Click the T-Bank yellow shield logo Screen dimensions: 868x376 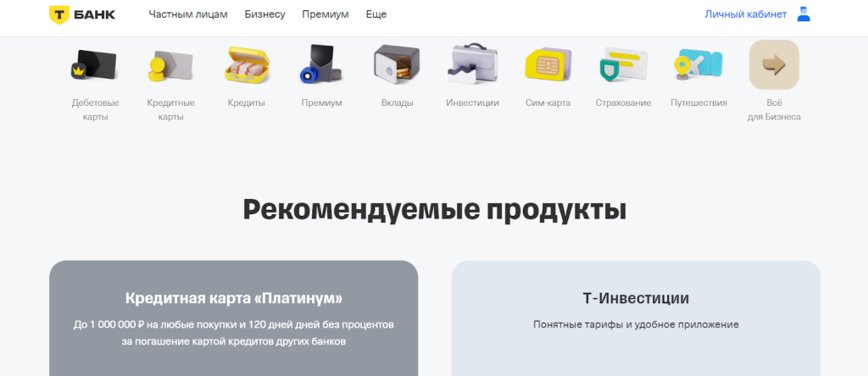[x=58, y=15]
